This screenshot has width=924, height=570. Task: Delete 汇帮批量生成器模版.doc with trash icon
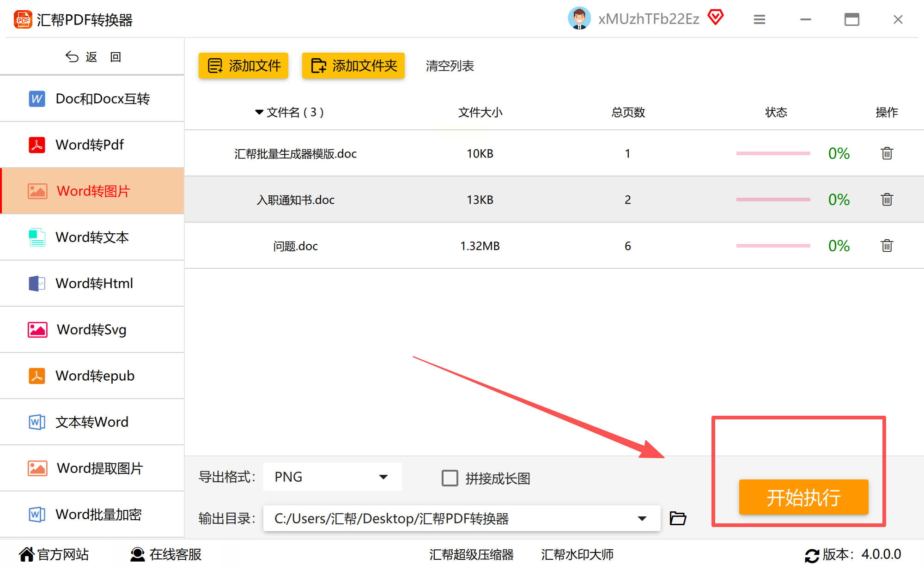(x=887, y=153)
